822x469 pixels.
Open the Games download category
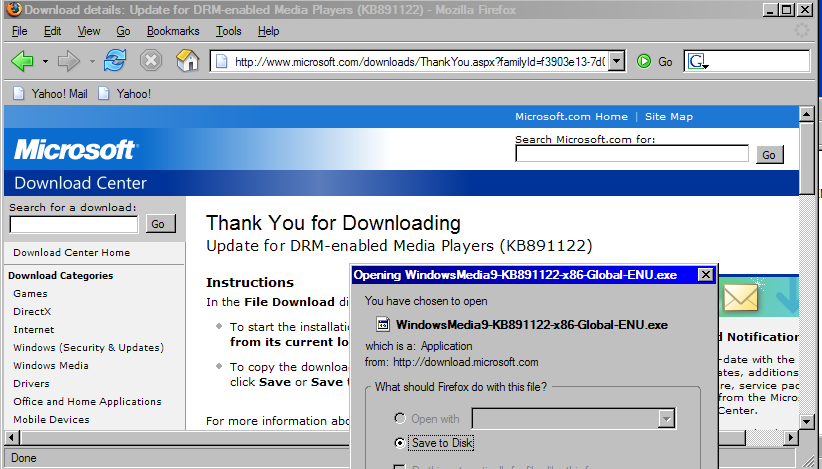30,293
